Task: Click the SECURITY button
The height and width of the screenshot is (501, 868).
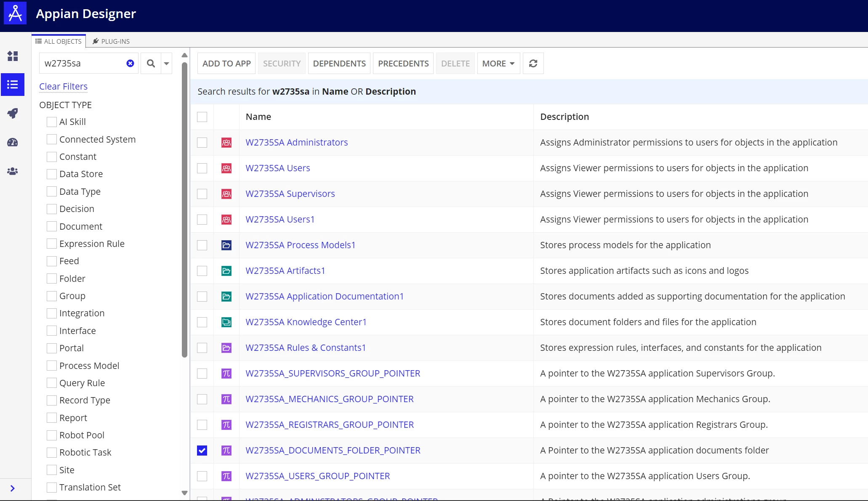Action: tap(282, 64)
